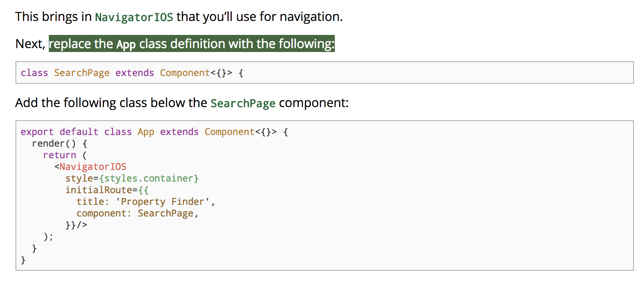Click the highlighted text 'replace the App class definition'

137,44
